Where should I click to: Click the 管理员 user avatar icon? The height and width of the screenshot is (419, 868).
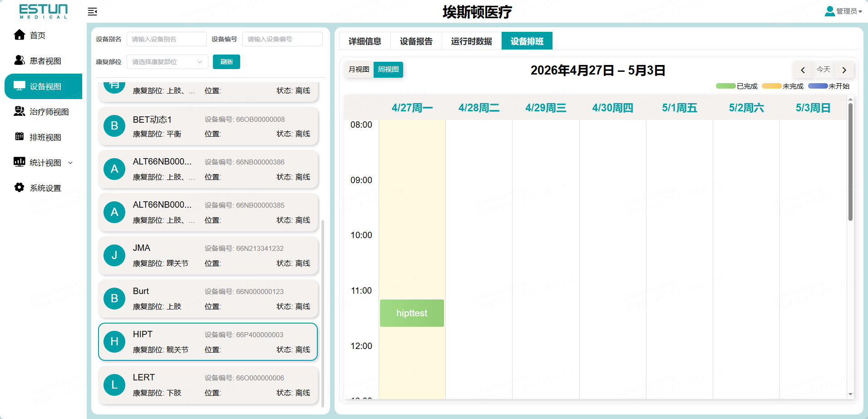point(830,11)
